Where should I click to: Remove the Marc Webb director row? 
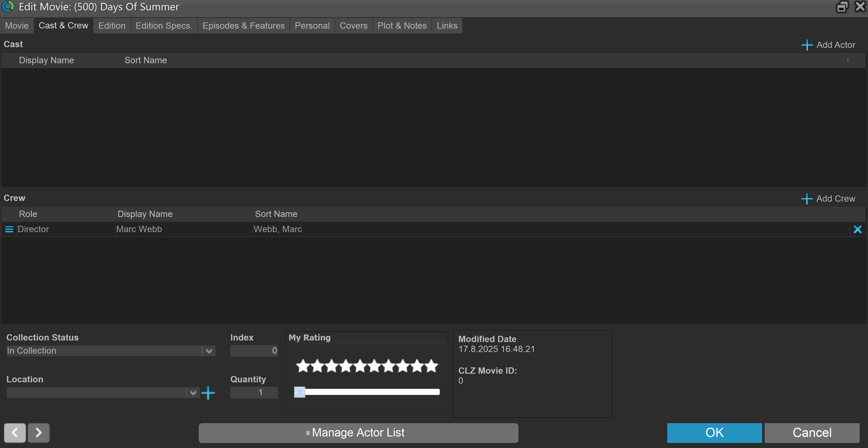coord(857,229)
